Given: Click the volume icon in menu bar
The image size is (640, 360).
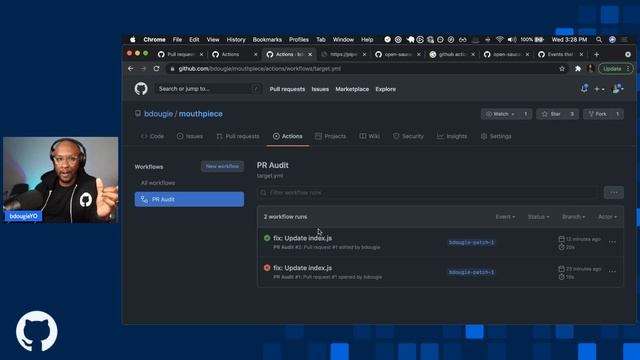Looking at the screenshot, I should point(512,40).
